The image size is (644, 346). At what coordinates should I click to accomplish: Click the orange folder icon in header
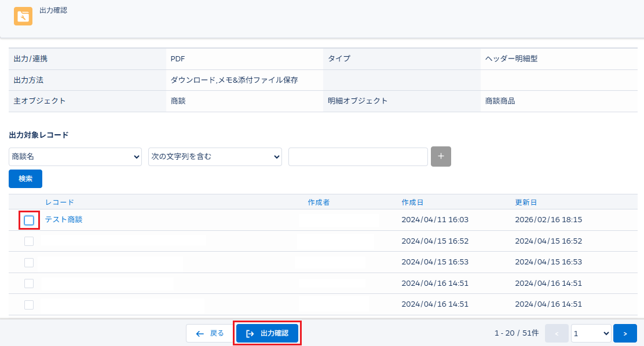(x=23, y=16)
